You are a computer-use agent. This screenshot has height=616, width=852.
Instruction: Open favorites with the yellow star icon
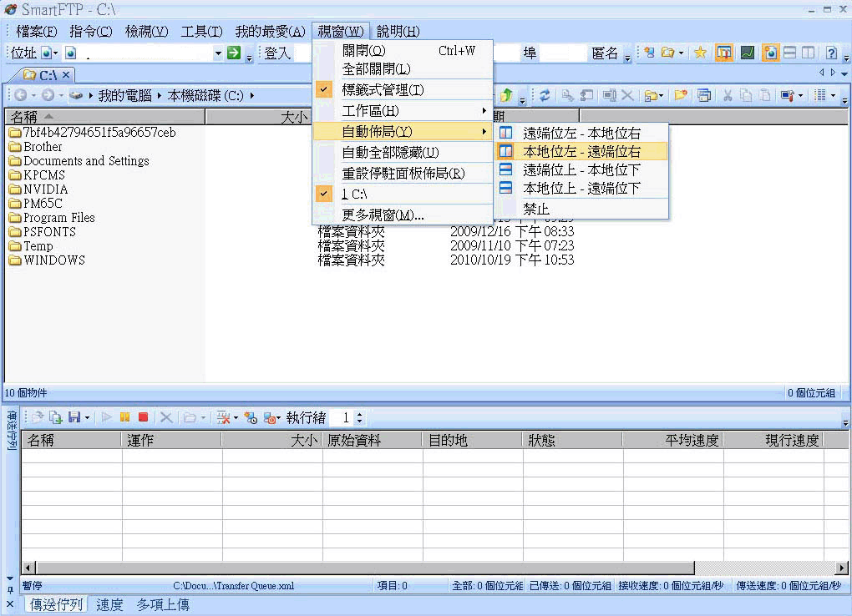(x=700, y=53)
